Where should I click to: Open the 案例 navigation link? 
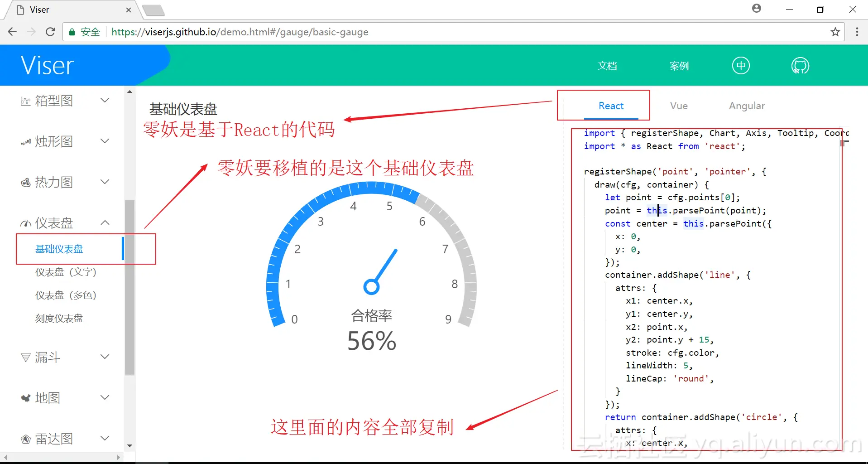pos(679,66)
